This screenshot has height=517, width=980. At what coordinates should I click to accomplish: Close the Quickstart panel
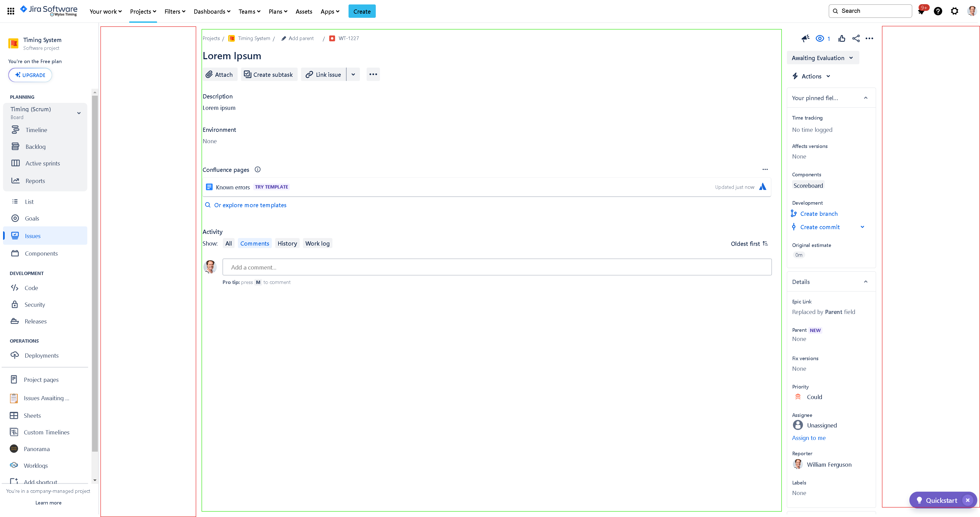(967, 500)
